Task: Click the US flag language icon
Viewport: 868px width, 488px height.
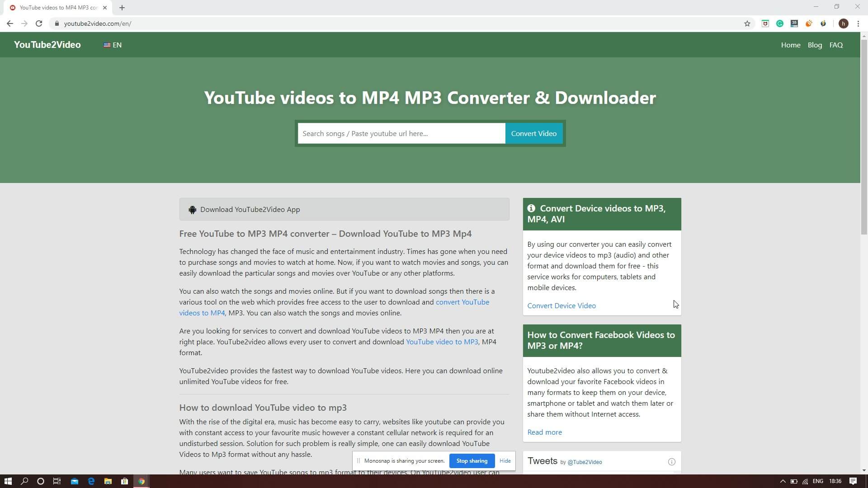Action: coord(106,45)
